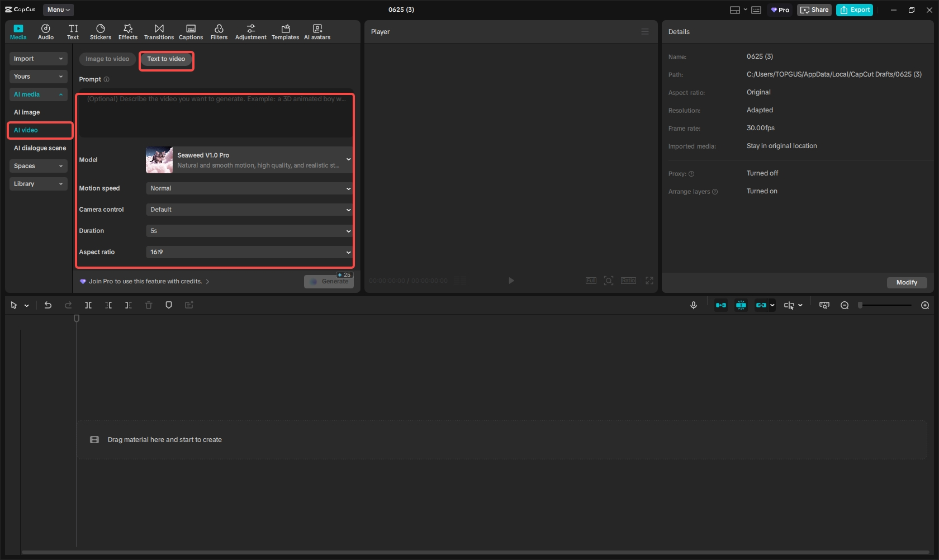Delete selected clip using trash icon
This screenshot has width=939, height=560.
(149, 305)
